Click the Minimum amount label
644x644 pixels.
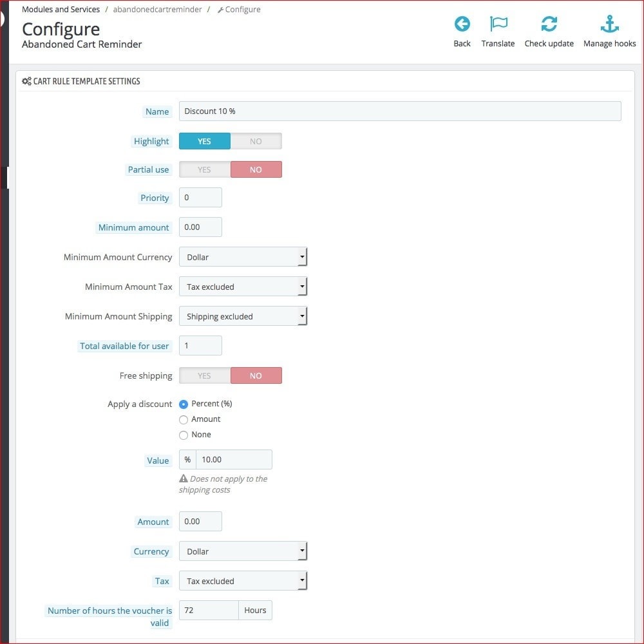pyautogui.click(x=133, y=227)
